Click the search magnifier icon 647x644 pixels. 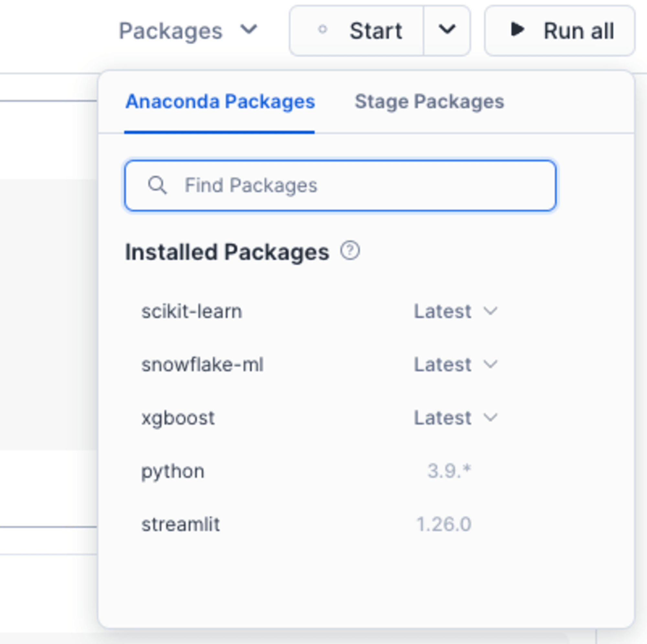tap(157, 185)
